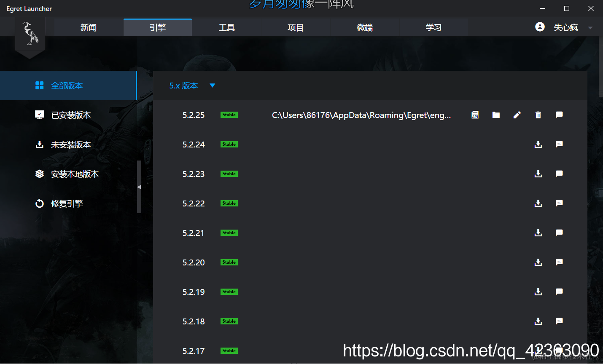Image resolution: width=603 pixels, height=364 pixels.
Task: Open the 工具 tab
Action: (x=226, y=27)
